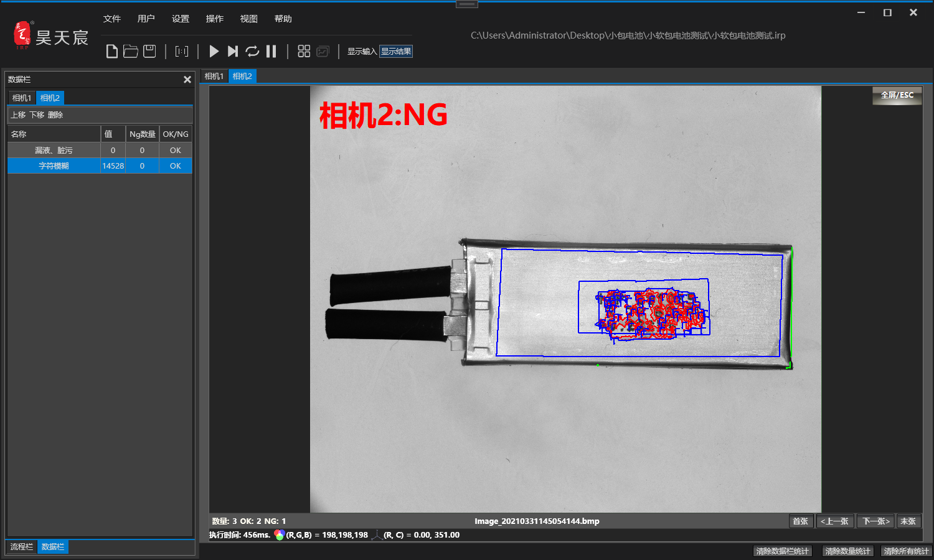Click the execution time 456ms text

240,535
